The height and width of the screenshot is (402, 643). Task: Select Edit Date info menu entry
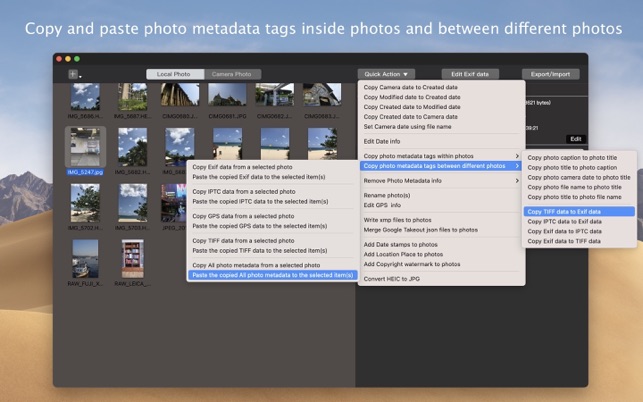tap(441, 142)
